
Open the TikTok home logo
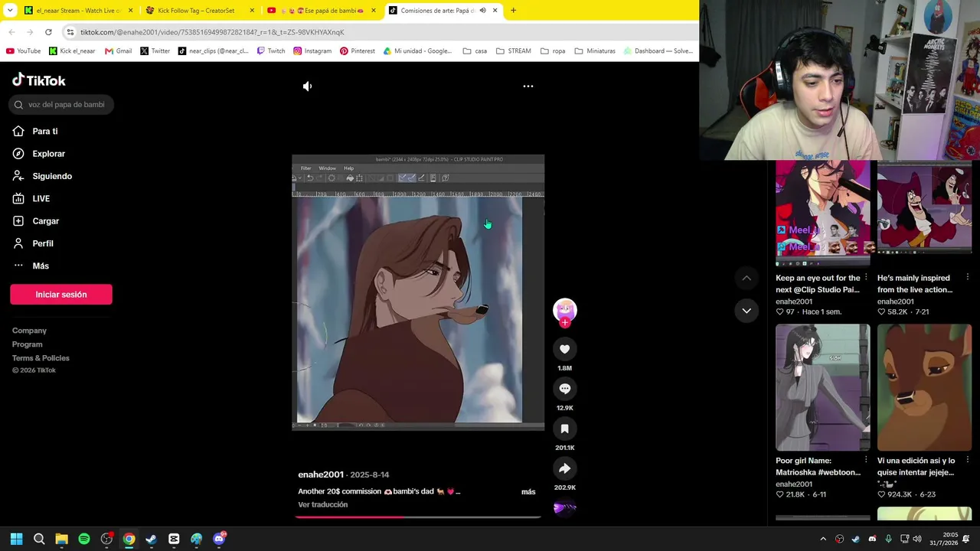[39, 80]
